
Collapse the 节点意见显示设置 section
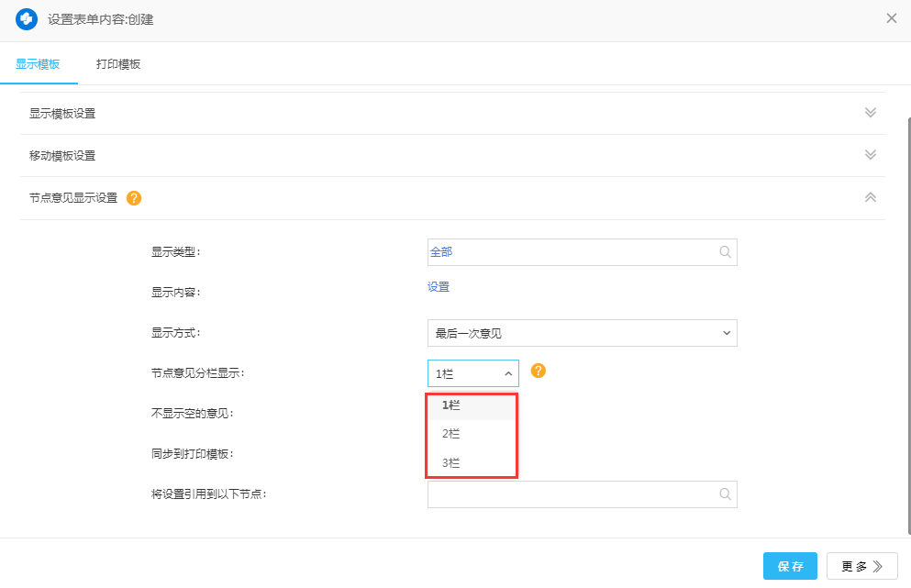point(870,197)
